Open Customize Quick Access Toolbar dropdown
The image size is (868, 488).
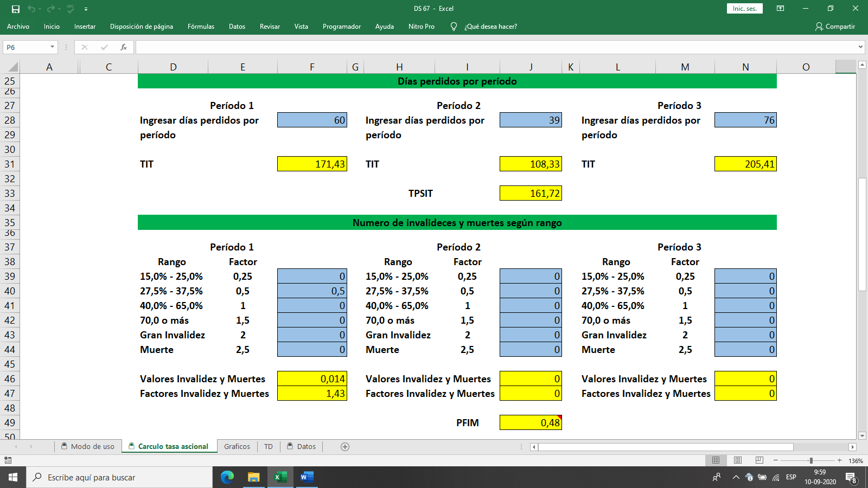[86, 9]
